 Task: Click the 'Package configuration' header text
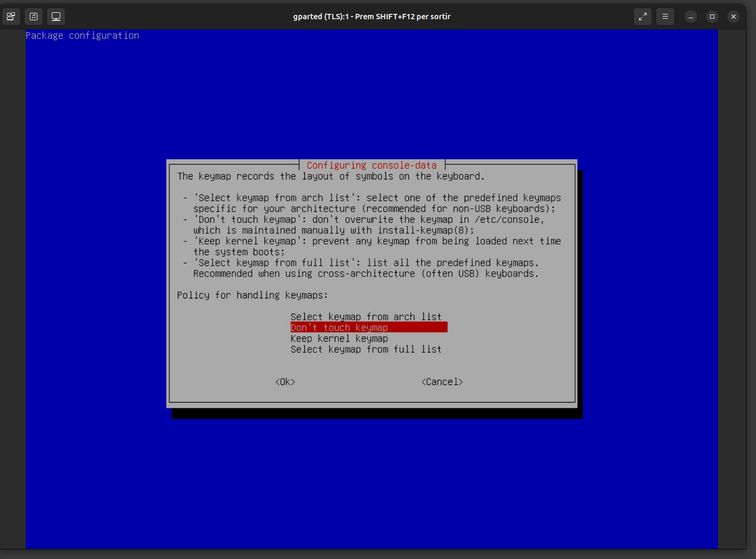(82, 36)
